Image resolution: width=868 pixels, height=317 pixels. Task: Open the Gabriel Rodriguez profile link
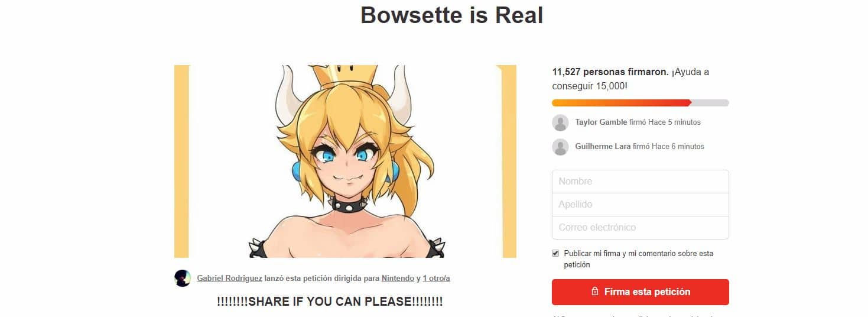coord(229,278)
